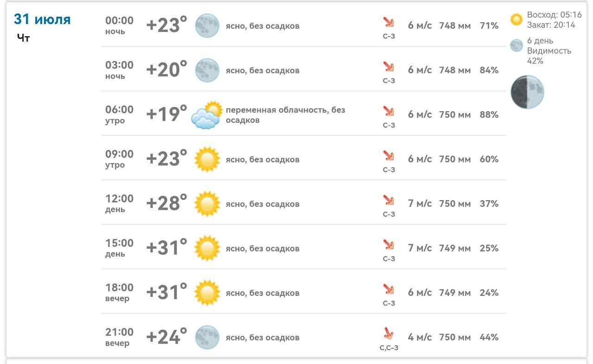This screenshot has width=593, height=364.
Task: Click the С,С-З wind arrow at 21:00
Action: 389,333
